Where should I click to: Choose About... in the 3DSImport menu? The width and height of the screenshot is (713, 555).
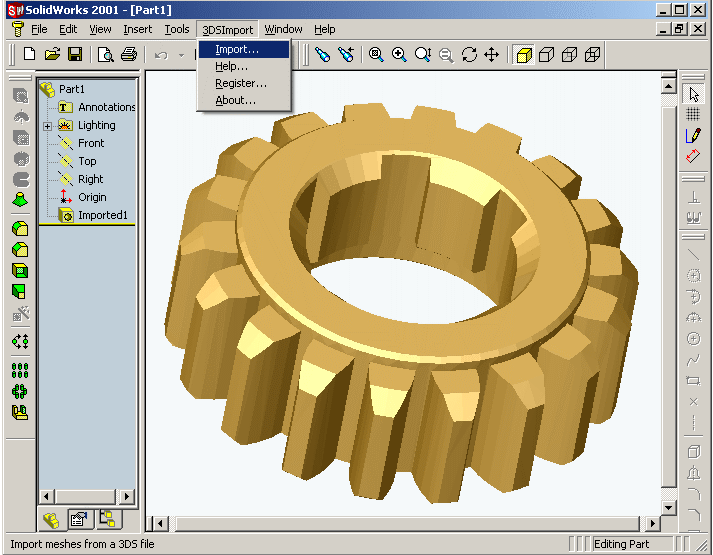click(244, 100)
